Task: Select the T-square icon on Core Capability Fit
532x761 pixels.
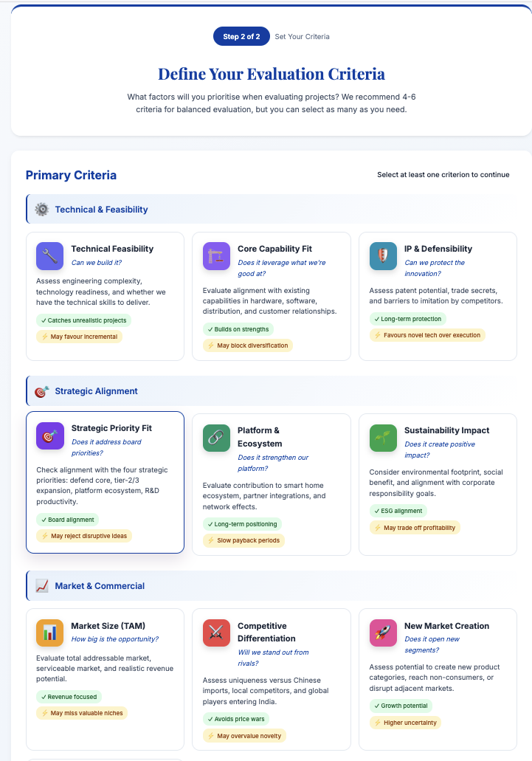Action: click(215, 255)
